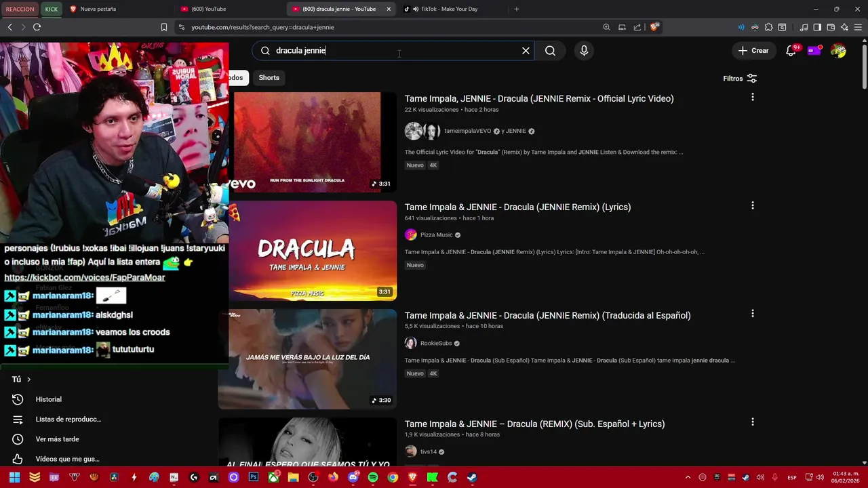Toggle the browser sidebar panel icon

coord(817,28)
